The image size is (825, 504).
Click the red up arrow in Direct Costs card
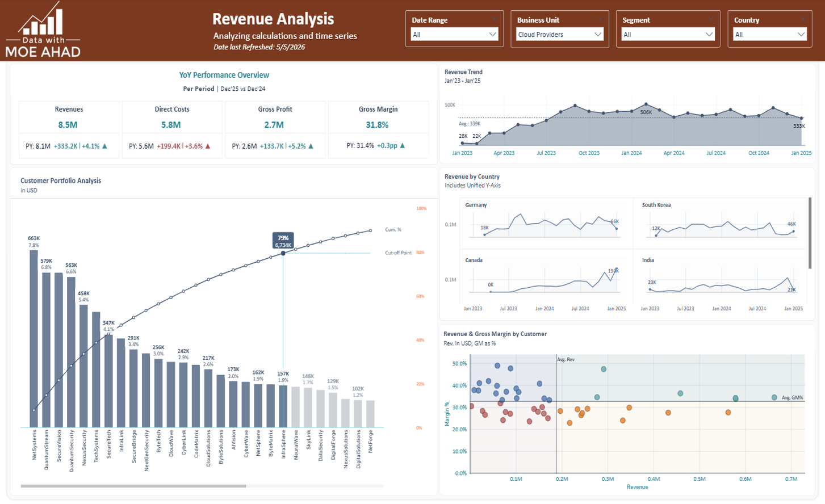pyautogui.click(x=208, y=146)
